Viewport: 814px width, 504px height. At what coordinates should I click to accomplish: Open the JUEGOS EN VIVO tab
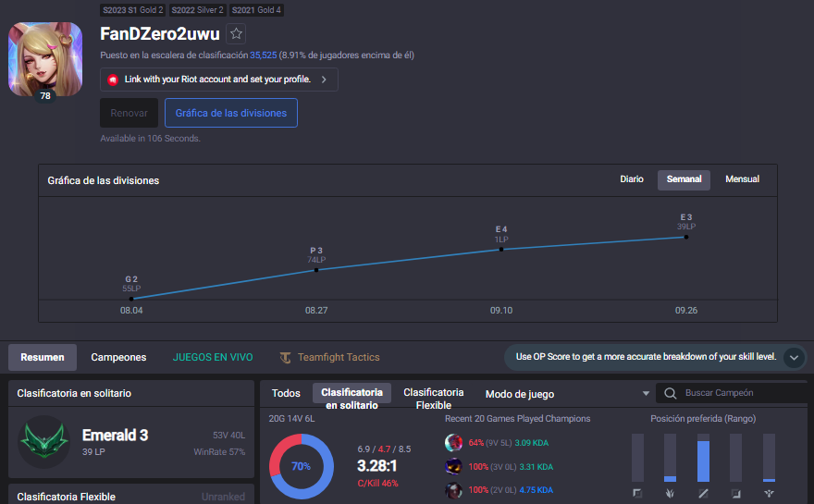[213, 357]
